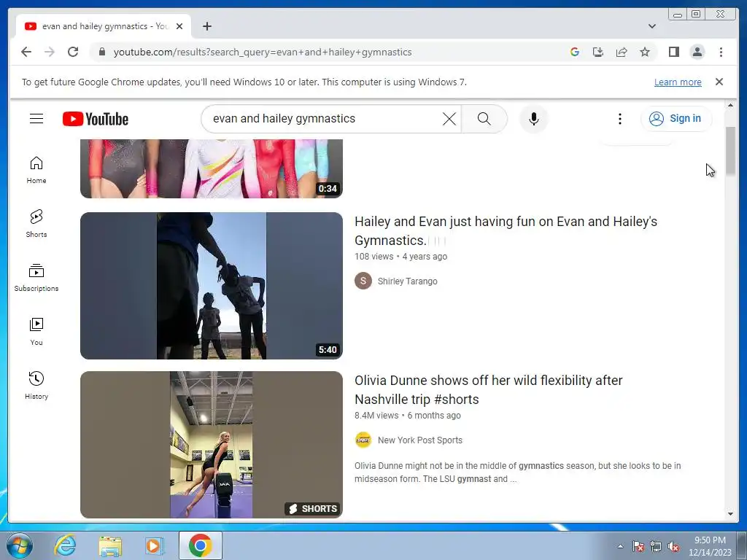This screenshot has width=747, height=560.
Task: Open YouTube settings three-dot menu
Action: point(620,119)
